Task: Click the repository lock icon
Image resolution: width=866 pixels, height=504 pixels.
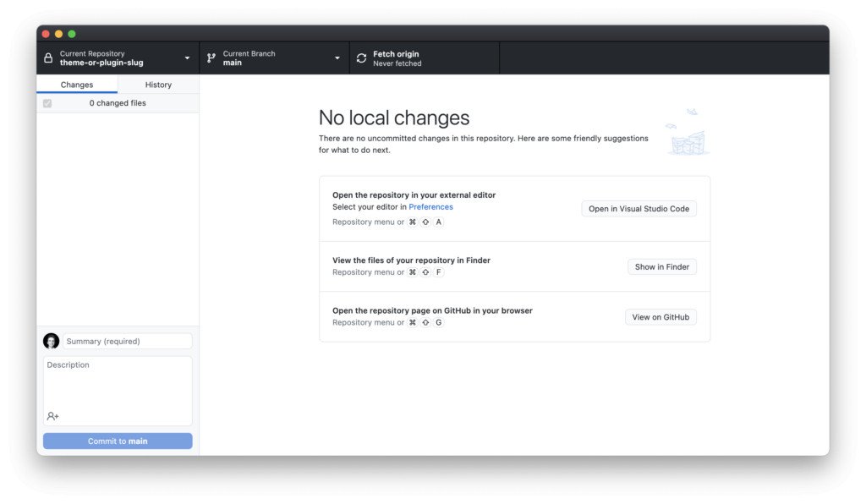Action: 48,58
